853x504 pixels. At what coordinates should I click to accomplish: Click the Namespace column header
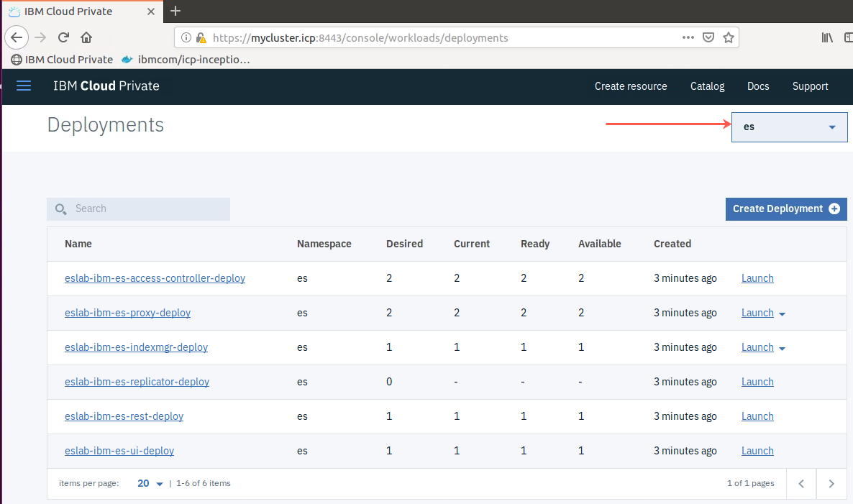tap(324, 244)
